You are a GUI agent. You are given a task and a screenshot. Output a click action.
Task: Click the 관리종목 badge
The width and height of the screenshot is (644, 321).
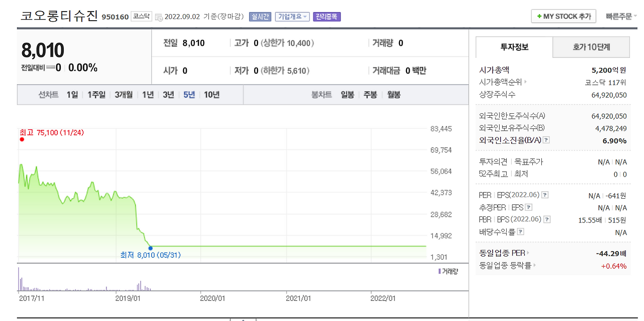click(x=327, y=17)
